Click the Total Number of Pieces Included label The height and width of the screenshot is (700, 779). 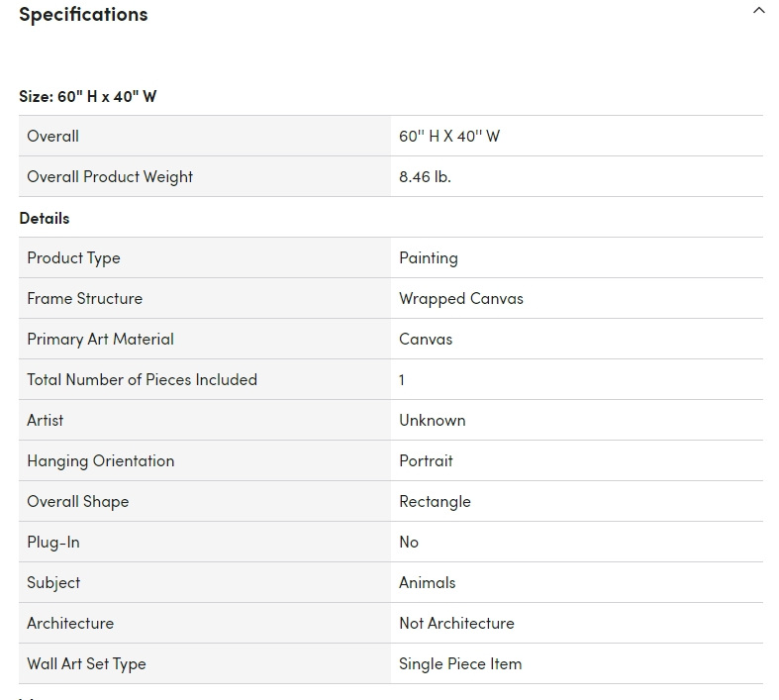pos(142,379)
